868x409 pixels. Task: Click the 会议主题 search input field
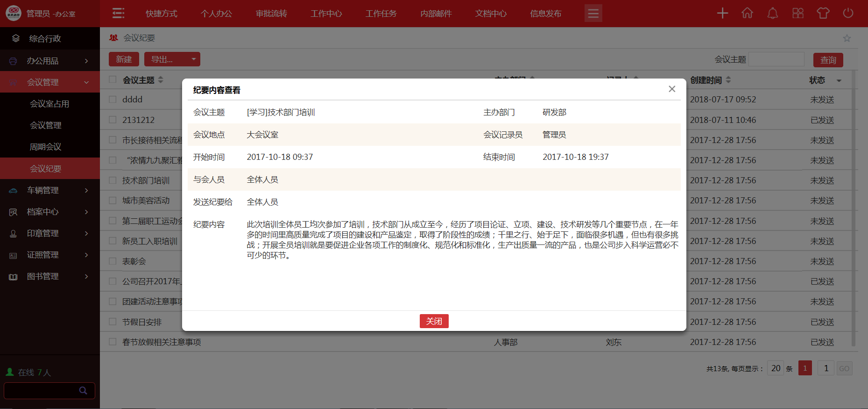(x=776, y=59)
